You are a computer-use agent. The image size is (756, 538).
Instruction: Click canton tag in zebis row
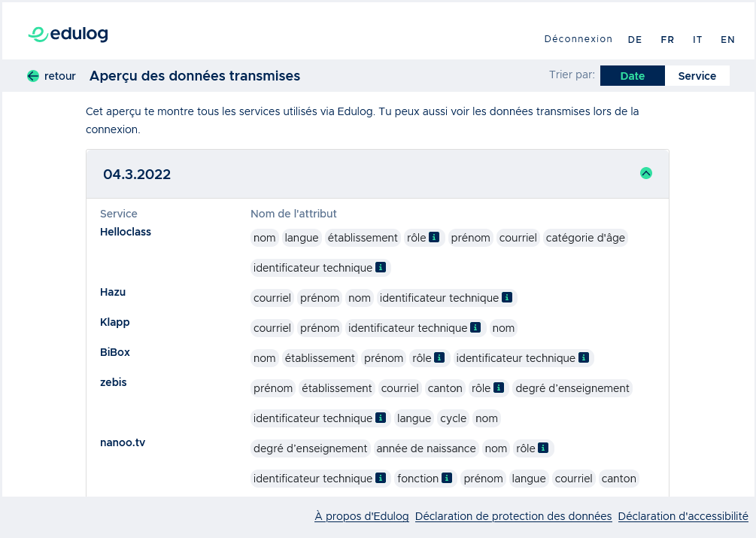coord(445,388)
